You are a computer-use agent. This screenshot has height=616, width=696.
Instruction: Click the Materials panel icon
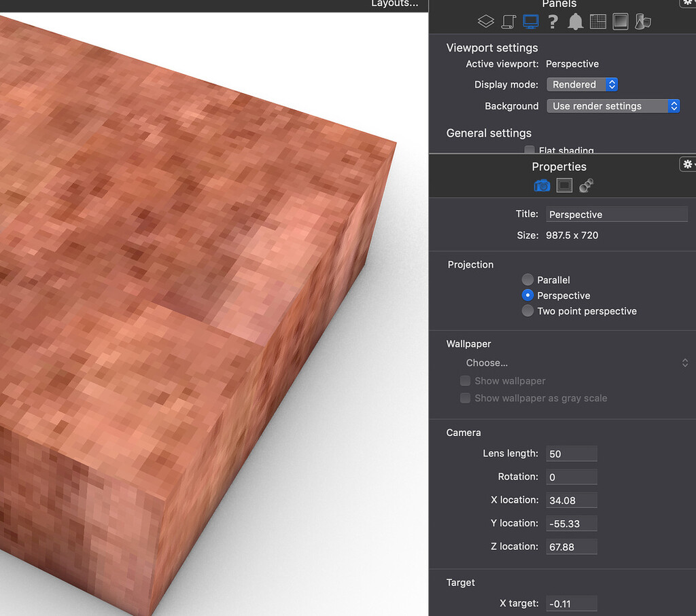click(643, 21)
